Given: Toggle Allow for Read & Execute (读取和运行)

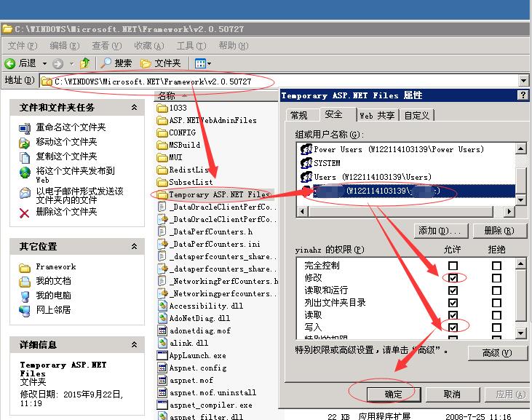Looking at the screenshot, I should [x=453, y=290].
